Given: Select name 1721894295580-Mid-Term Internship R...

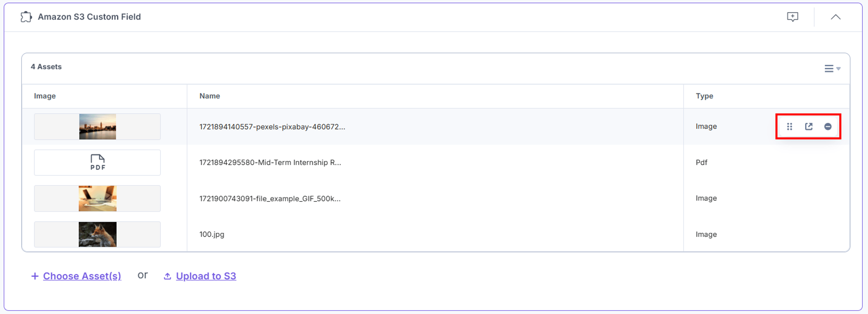Looking at the screenshot, I should point(270,162).
